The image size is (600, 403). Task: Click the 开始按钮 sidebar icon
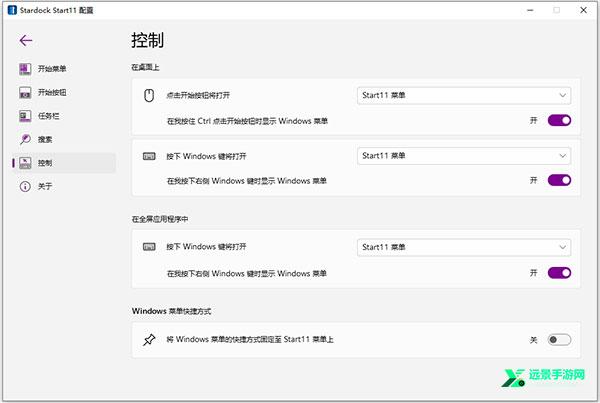point(25,92)
